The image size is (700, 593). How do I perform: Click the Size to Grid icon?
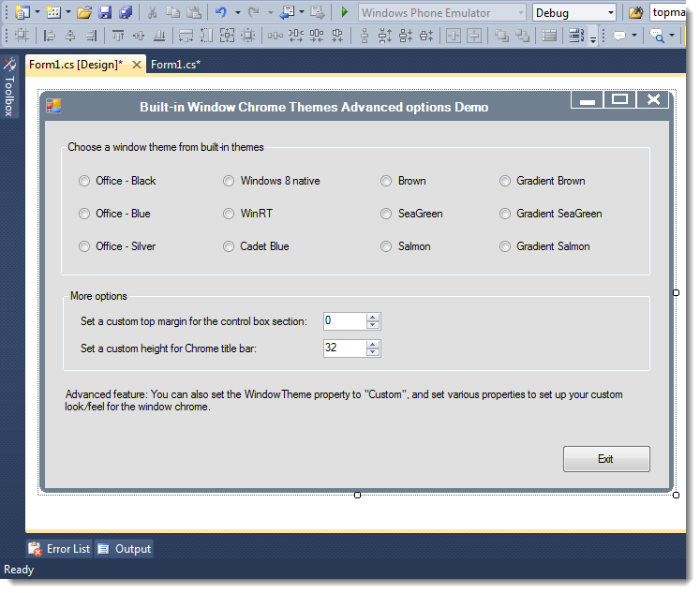click(x=247, y=35)
